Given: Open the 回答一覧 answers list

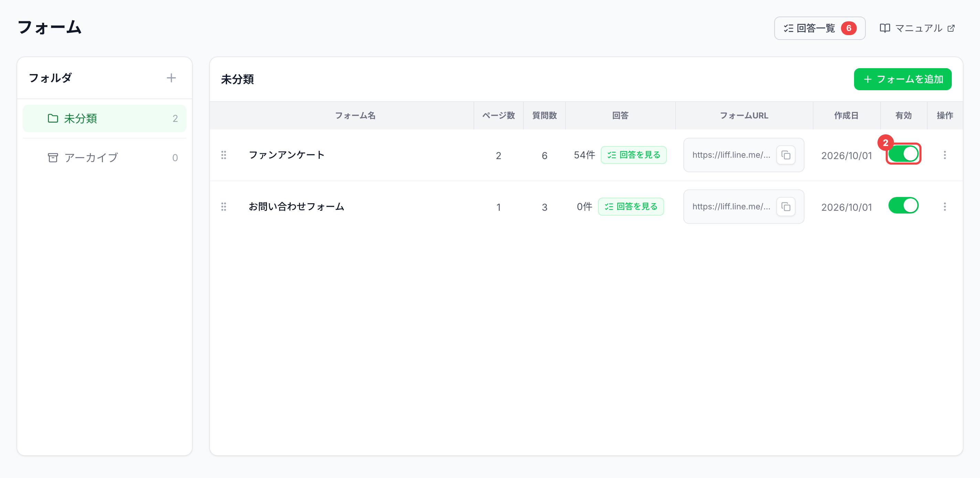Looking at the screenshot, I should 819,28.
